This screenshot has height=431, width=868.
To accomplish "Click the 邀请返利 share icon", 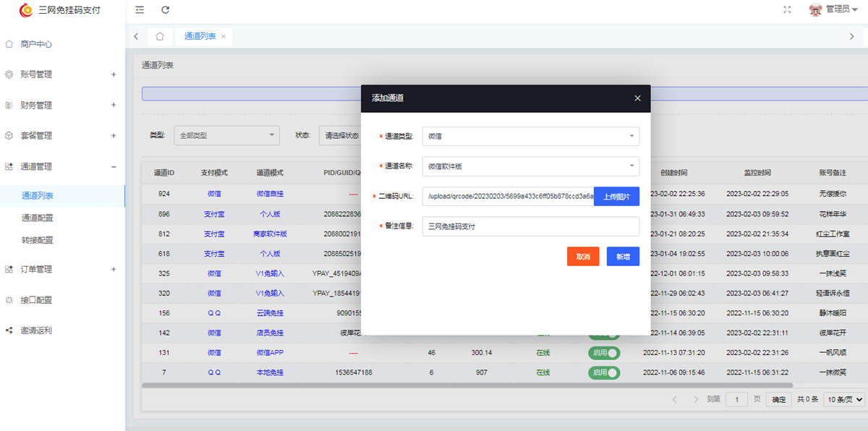I will coord(9,330).
